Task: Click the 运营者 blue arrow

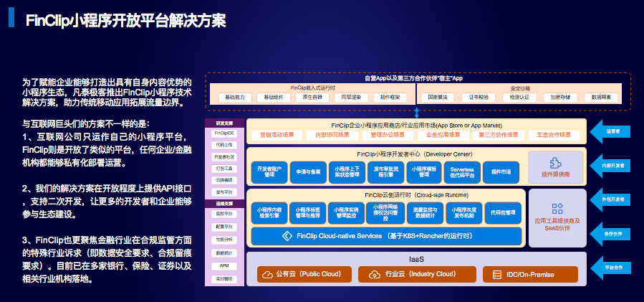Action: pos(609,132)
